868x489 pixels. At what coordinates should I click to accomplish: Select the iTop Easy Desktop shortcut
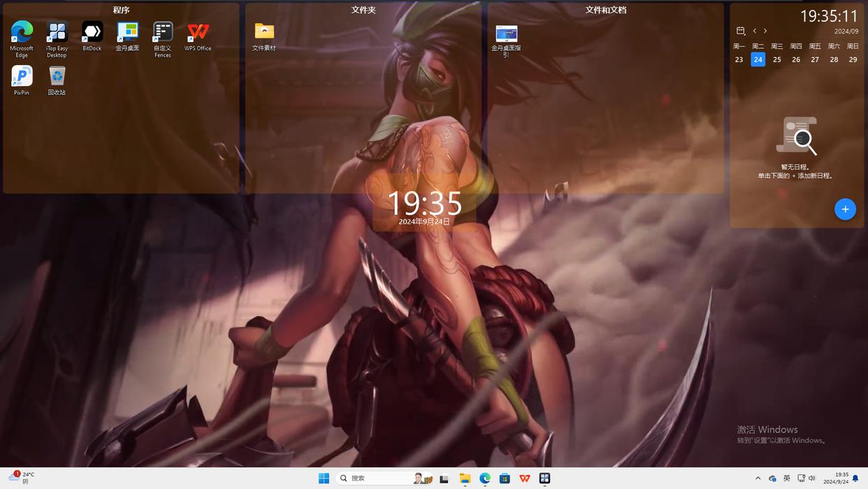coord(57,32)
